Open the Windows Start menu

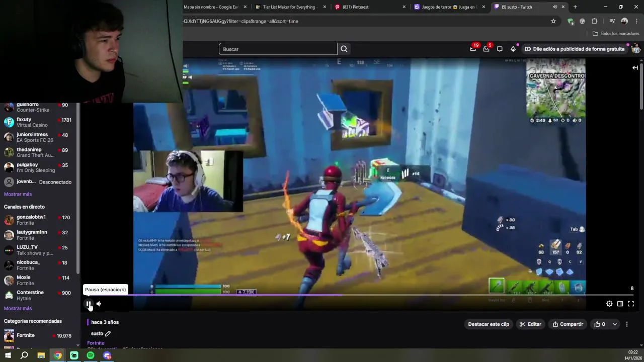8,355
